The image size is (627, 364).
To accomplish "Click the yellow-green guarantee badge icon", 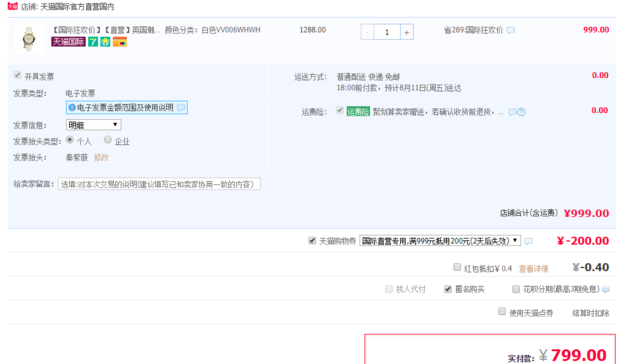I will coord(105,42).
